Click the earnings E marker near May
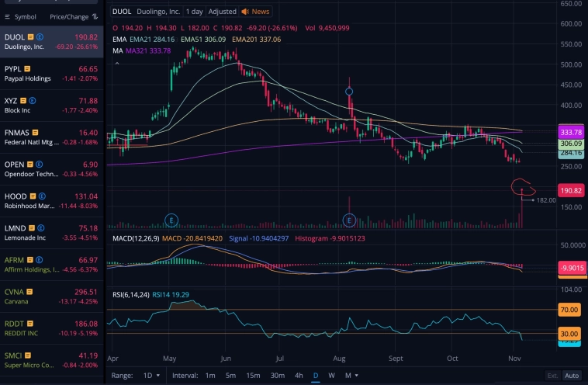This screenshot has width=588, height=385. pos(171,220)
